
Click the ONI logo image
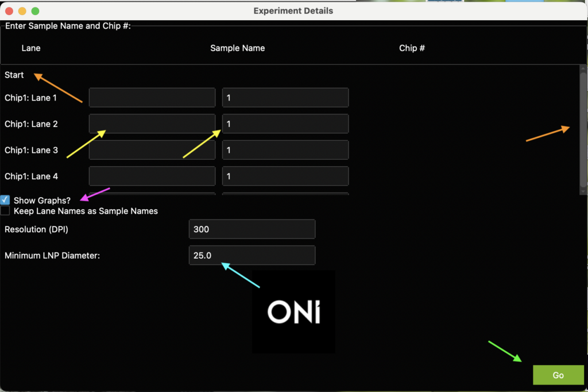click(293, 312)
